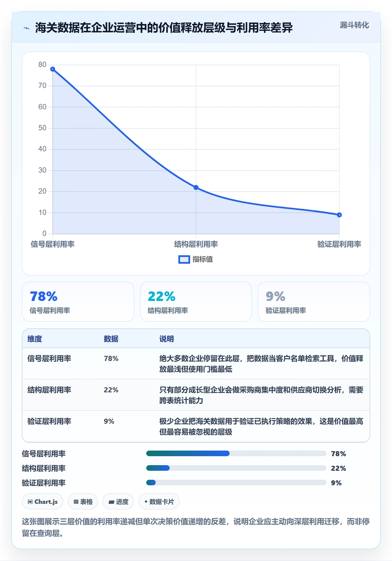
Task: Click the summary paragraph beginning 这张图展示三层价值
Action: [x=196, y=527]
